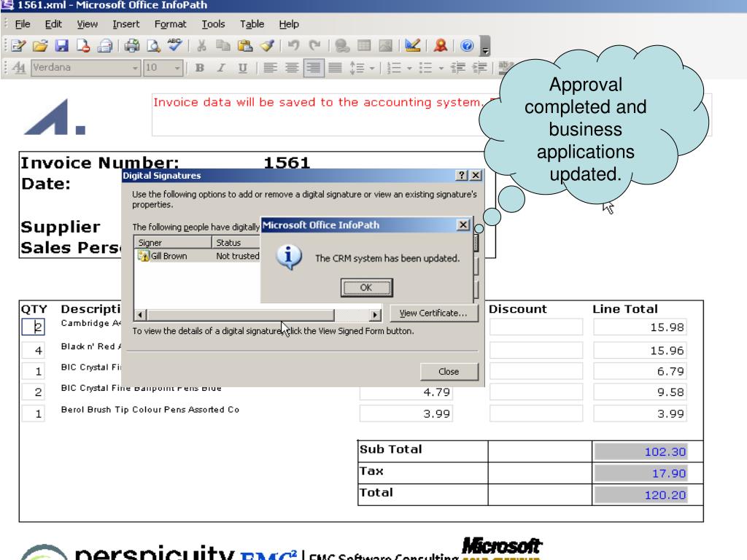Screen dimensions: 747x560
Task: Click the Open folder toolbar icon
Action: click(x=40, y=46)
